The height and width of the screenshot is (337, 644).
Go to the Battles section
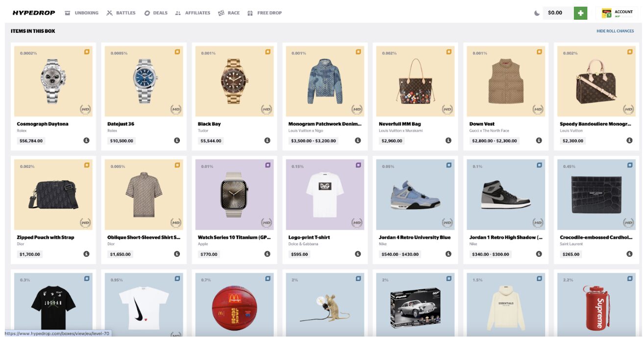[x=121, y=13]
